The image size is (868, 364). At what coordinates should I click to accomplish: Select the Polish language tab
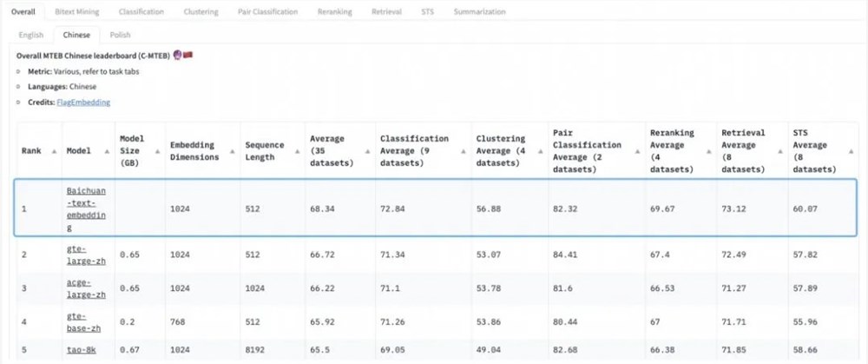[120, 35]
